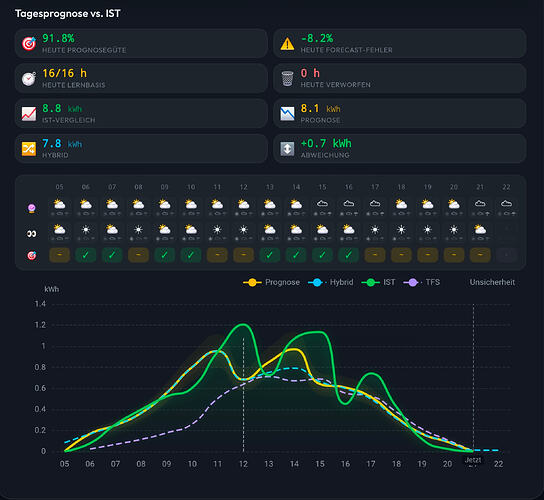The image size is (544, 500).
Task: Open the rising chart icon in IST-Vergleich card
Action: [x=29, y=114]
